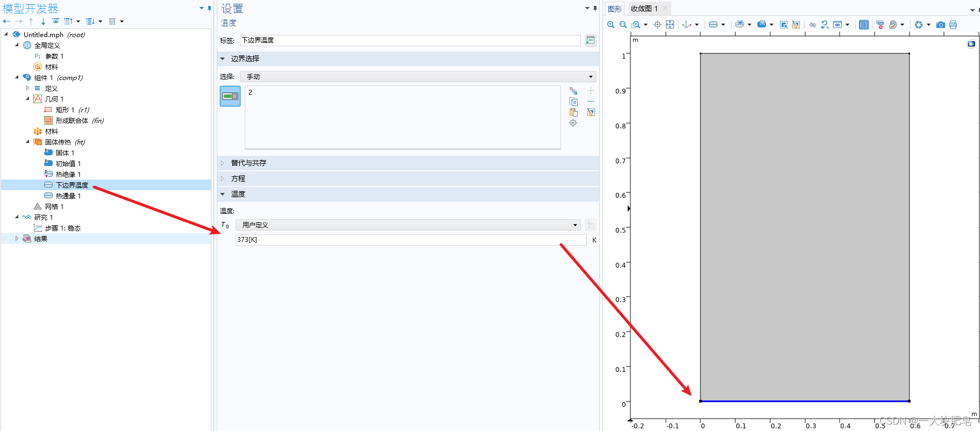The height and width of the screenshot is (431, 980).
Task: Click the Scene Light palette icon
Action: point(893,25)
